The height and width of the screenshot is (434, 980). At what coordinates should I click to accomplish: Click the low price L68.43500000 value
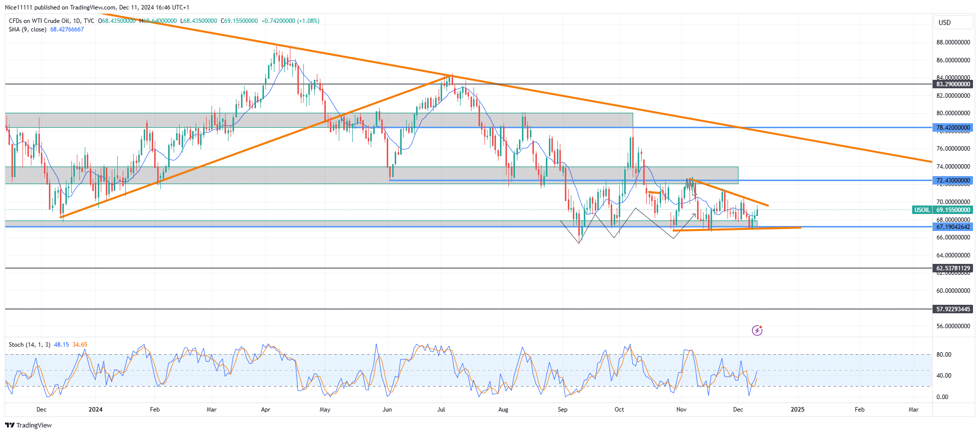click(x=199, y=21)
